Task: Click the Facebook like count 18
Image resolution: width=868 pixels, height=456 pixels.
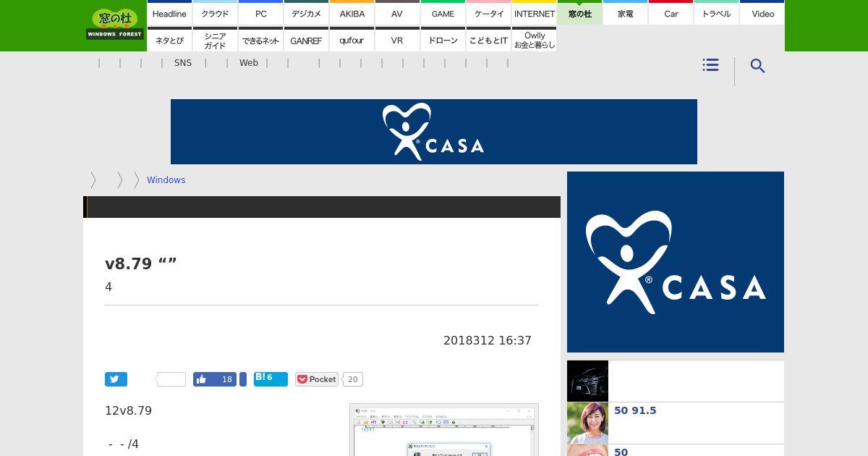Action: click(x=227, y=379)
